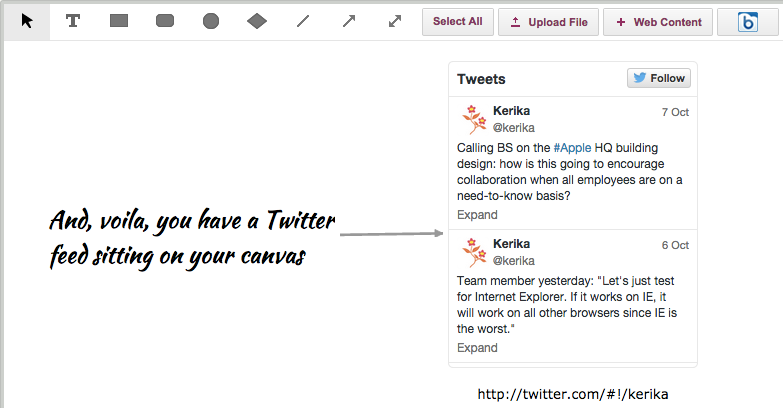
Task: Select the 'Team member yesterday' tweet text
Action: (x=567, y=305)
